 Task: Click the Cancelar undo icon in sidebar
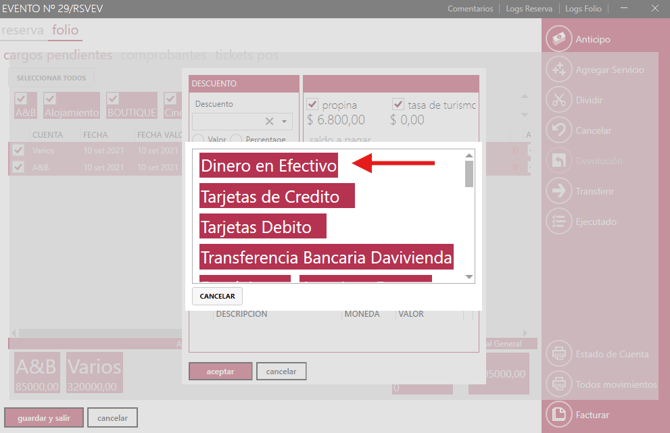tap(558, 130)
